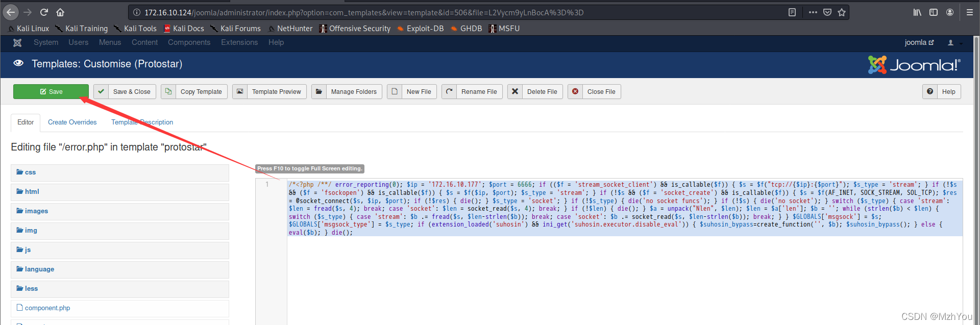Click the browser forward arrow button

pos(28,12)
